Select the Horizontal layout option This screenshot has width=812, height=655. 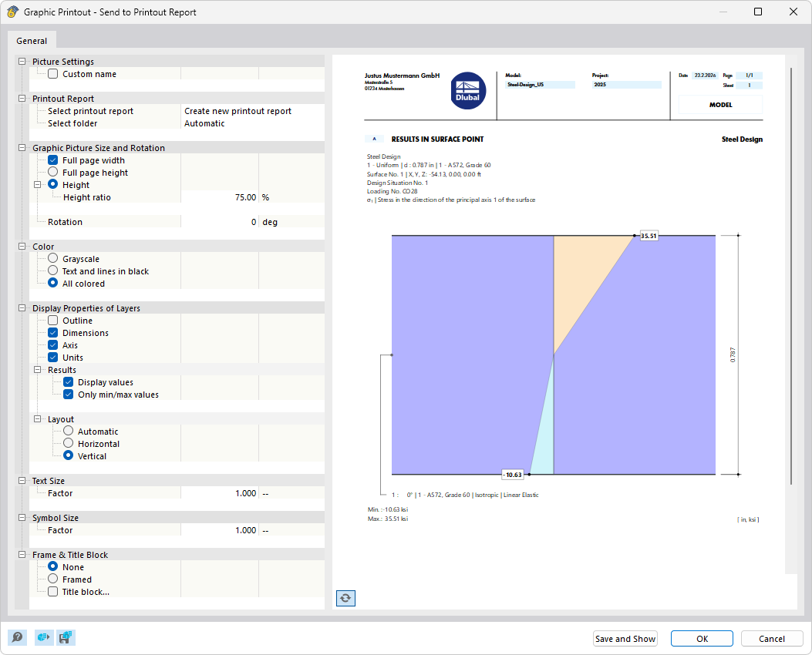click(x=69, y=443)
